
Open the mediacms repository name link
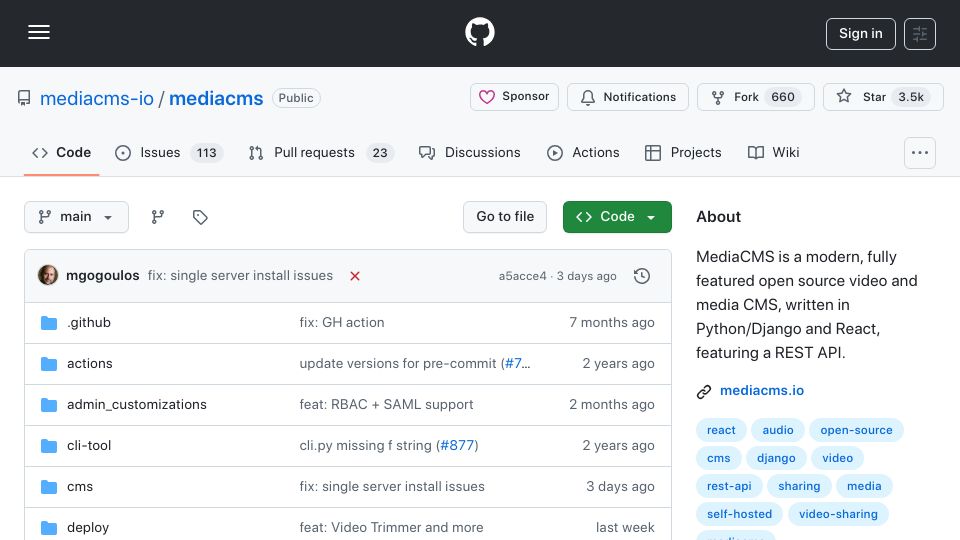click(x=216, y=99)
